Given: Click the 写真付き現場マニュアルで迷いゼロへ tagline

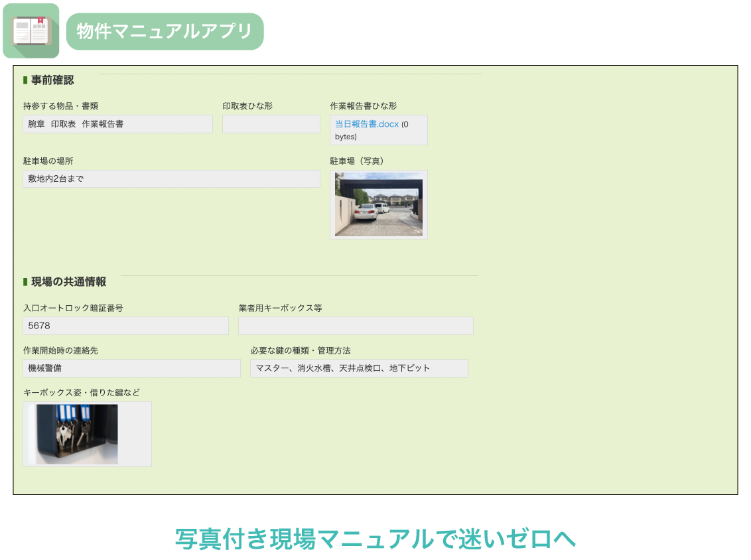Looking at the screenshot, I should point(375,539).
